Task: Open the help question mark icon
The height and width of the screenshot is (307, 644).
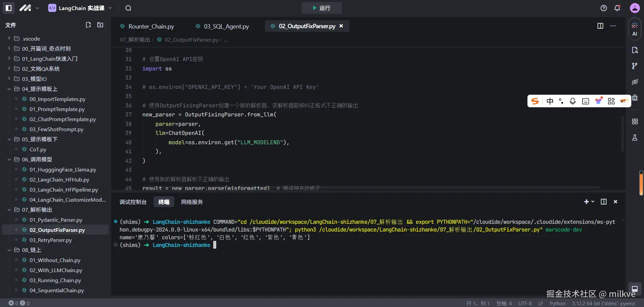Action: (x=603, y=8)
